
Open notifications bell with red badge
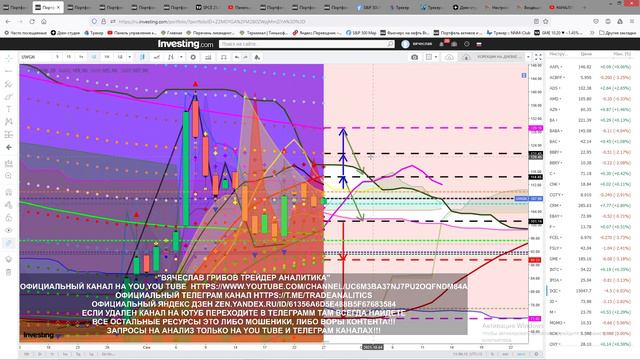(442, 43)
